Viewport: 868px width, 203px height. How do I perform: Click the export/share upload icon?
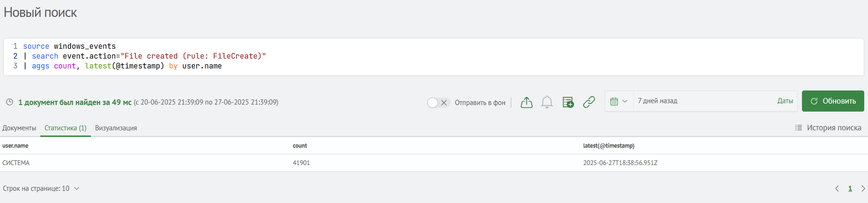(x=527, y=102)
